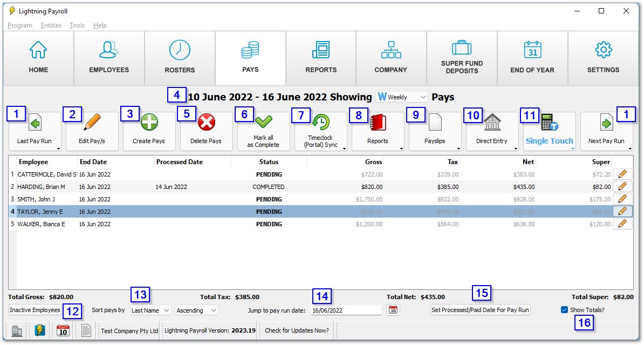
Task: Edit pay for HARDING, Brian M pencil
Action: (x=622, y=187)
